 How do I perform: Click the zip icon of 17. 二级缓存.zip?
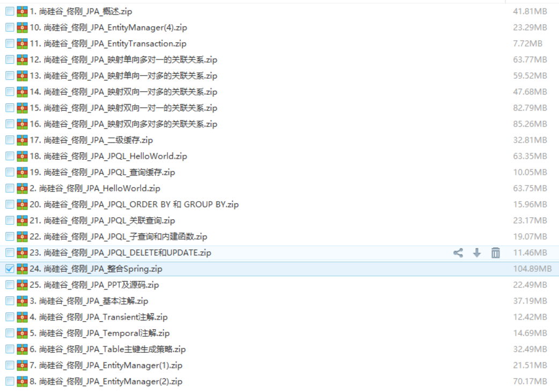coord(22,140)
